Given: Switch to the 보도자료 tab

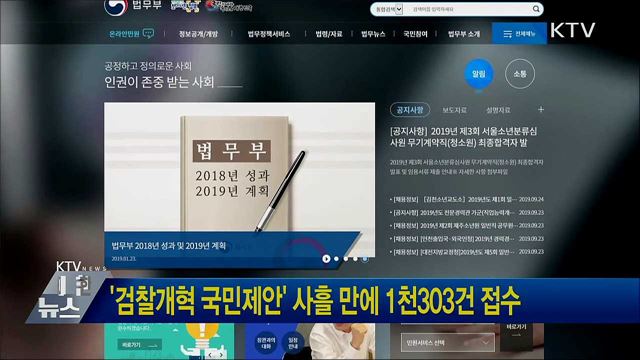Looking at the screenshot, I should point(454,110).
